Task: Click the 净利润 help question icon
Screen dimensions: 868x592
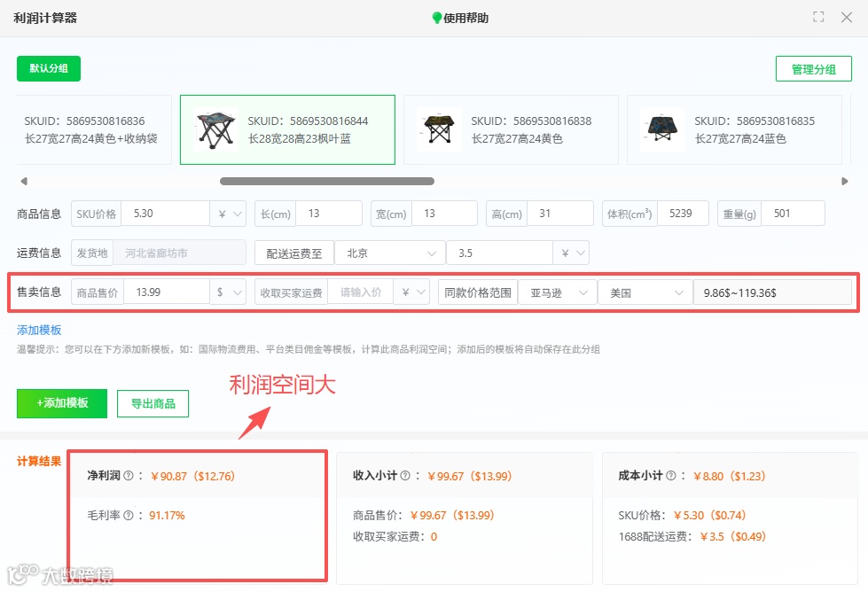Action: coord(129,476)
